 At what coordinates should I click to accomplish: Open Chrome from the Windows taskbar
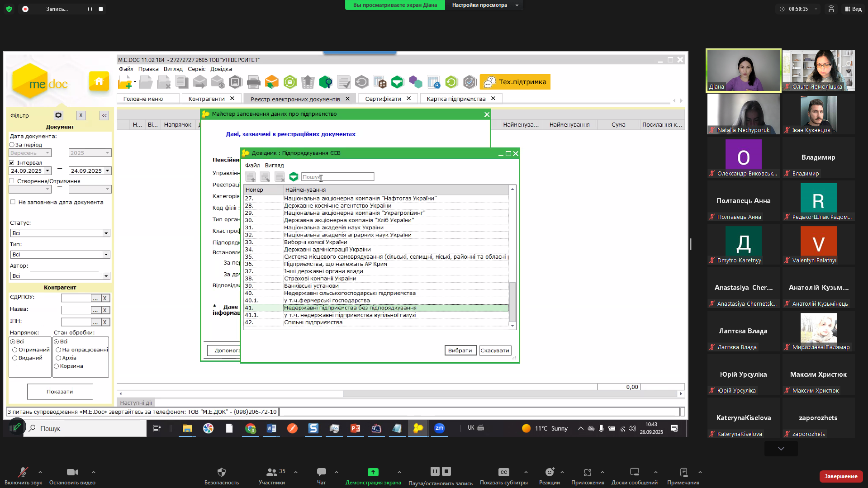click(x=250, y=428)
